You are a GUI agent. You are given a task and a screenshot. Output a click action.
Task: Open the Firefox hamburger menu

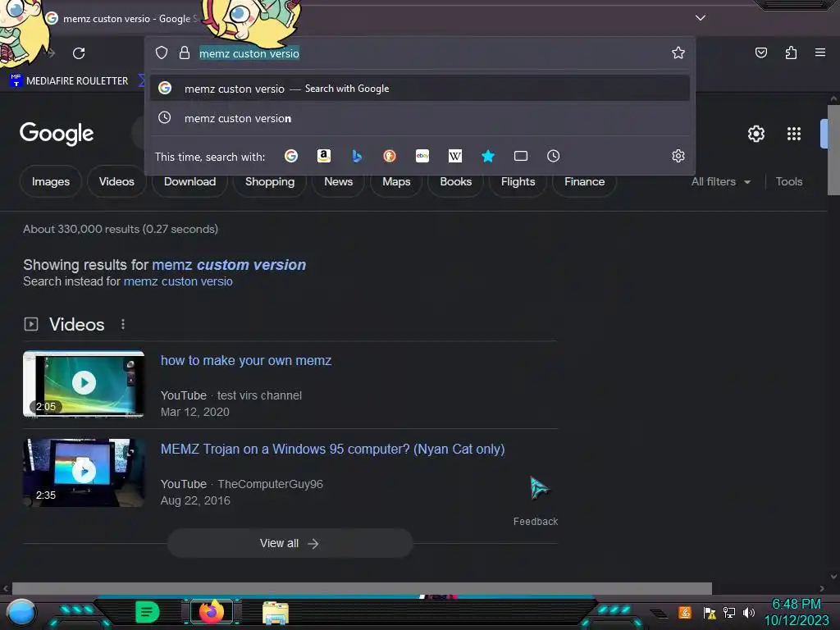[x=820, y=52]
